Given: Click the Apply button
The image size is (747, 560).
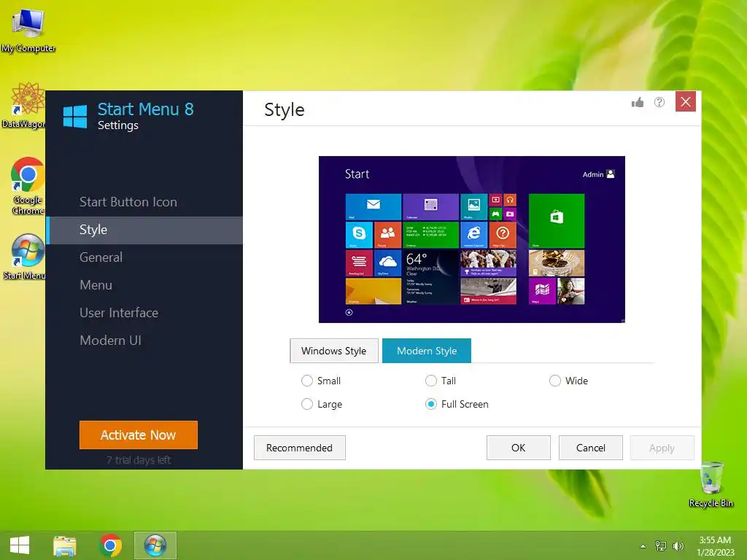Looking at the screenshot, I should [662, 448].
